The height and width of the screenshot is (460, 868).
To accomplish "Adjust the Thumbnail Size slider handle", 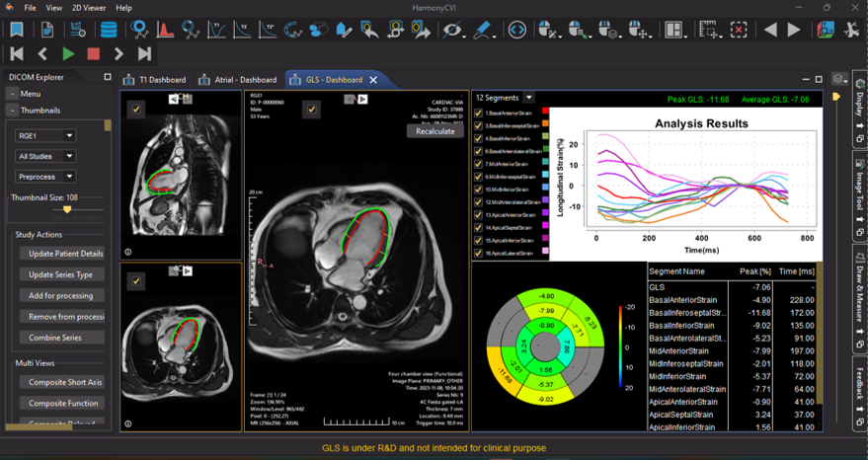I will pyautogui.click(x=67, y=209).
